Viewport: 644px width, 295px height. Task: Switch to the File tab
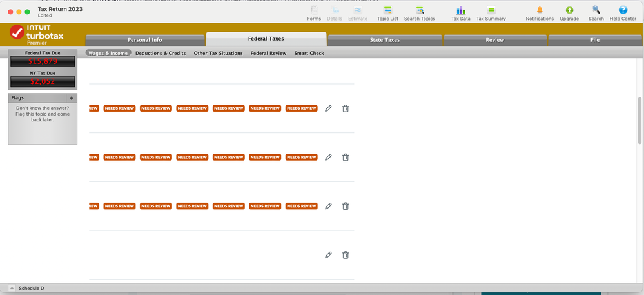(595, 40)
